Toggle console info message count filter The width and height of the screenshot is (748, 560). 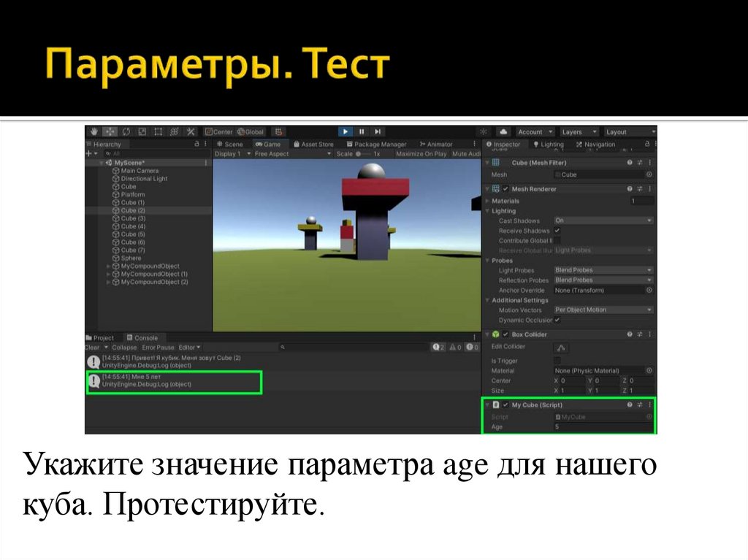[x=438, y=348]
